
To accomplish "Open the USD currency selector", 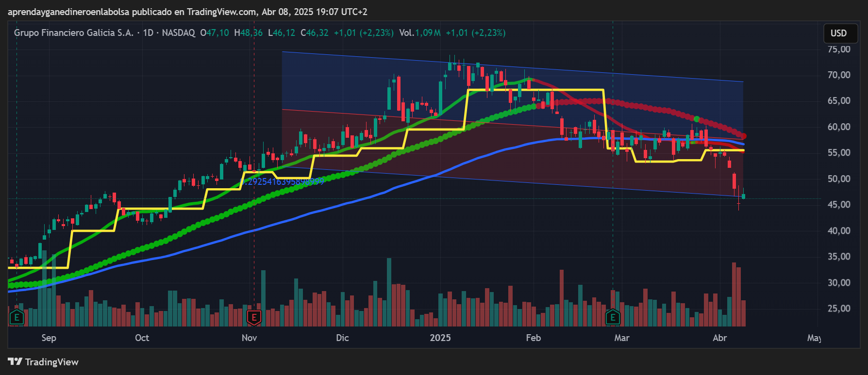I will coord(838,33).
